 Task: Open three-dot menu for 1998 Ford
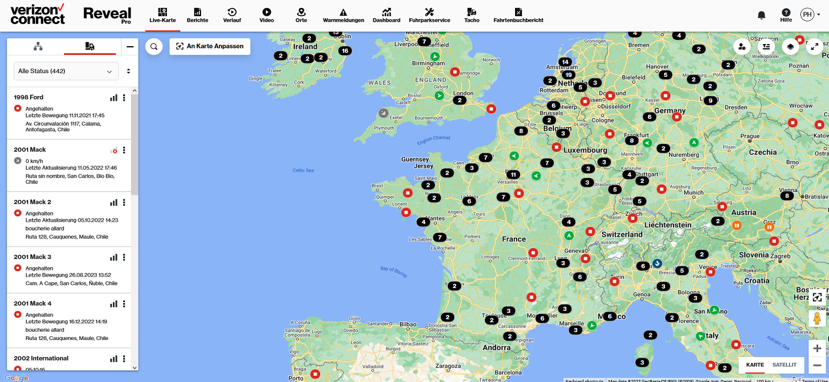point(124,98)
